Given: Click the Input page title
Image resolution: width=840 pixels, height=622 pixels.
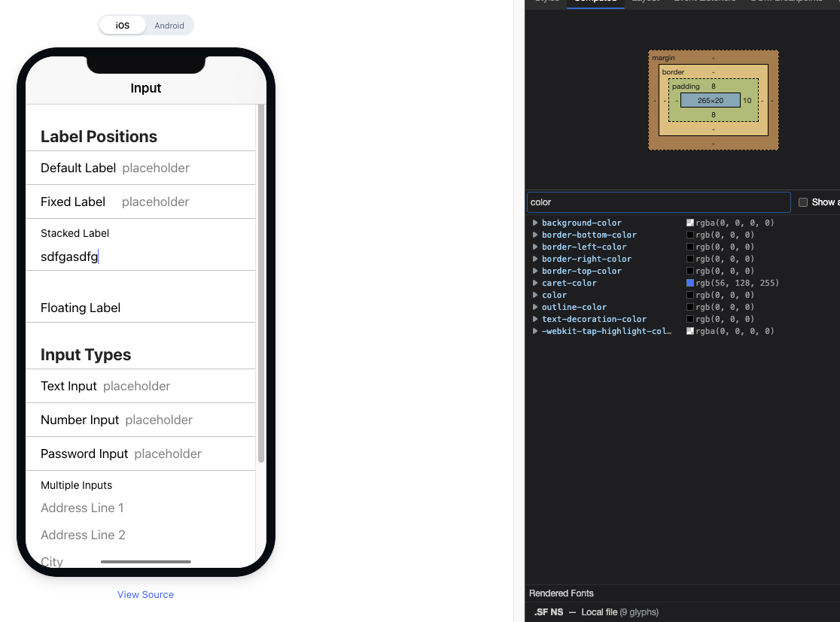Looking at the screenshot, I should click(x=146, y=88).
